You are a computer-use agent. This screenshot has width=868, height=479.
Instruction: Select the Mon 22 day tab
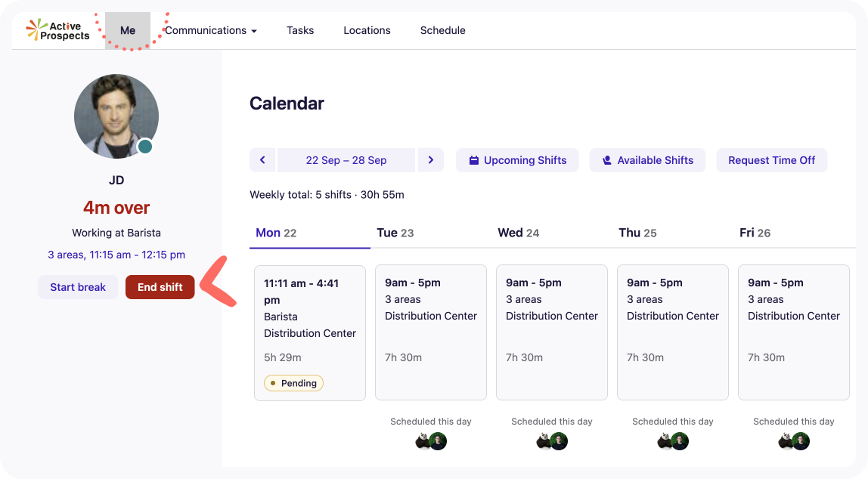(x=276, y=233)
